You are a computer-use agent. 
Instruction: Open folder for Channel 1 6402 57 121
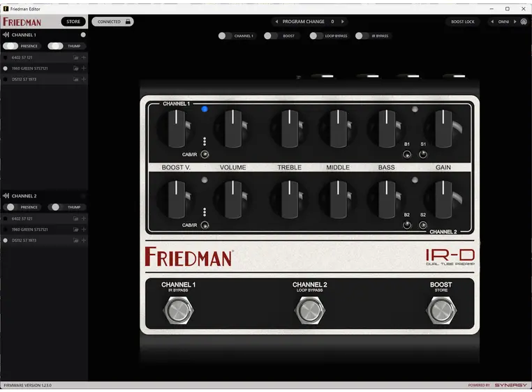tap(75, 58)
